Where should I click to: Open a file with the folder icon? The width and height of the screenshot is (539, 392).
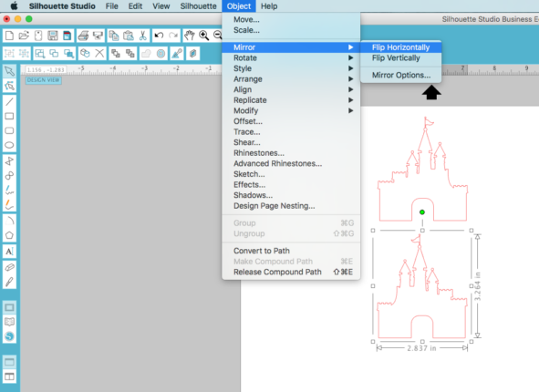coord(24,36)
